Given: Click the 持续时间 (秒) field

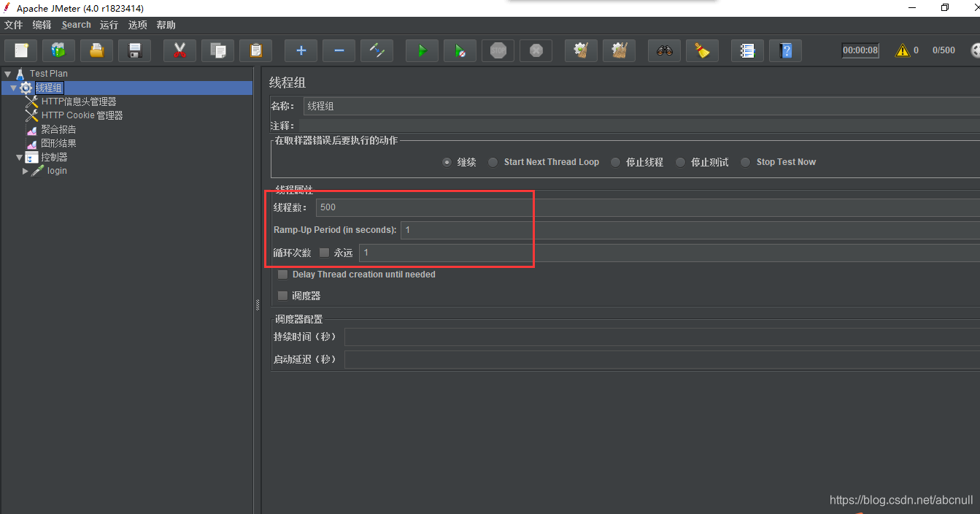Looking at the screenshot, I should click(662, 337).
